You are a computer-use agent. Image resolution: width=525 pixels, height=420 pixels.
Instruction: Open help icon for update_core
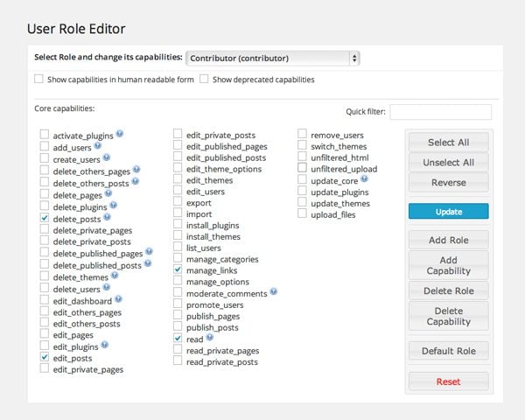(364, 178)
